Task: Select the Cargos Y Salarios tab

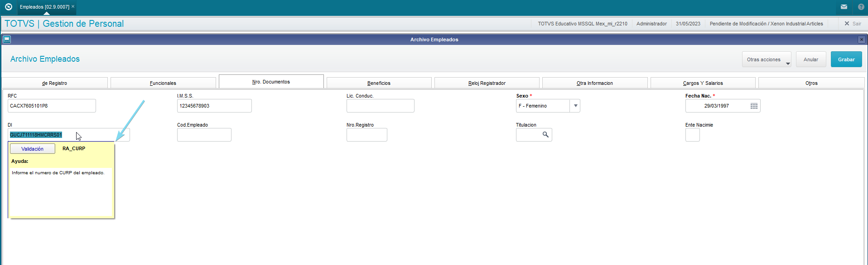Action: tap(703, 83)
